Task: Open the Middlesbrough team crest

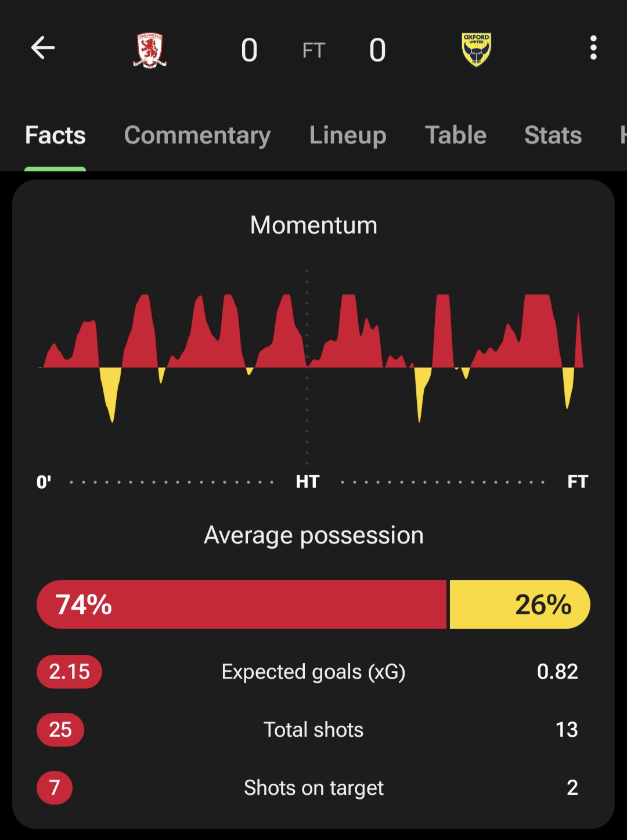Action: click(x=150, y=50)
